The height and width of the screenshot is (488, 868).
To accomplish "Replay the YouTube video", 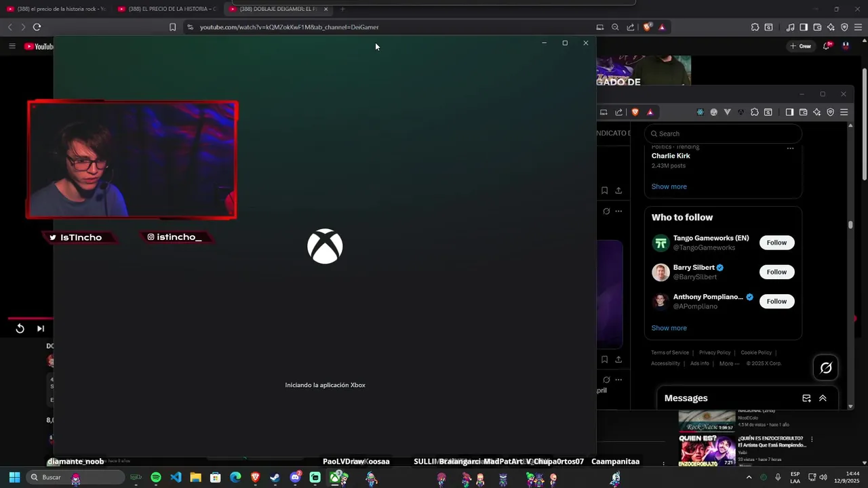I will 20,329.
